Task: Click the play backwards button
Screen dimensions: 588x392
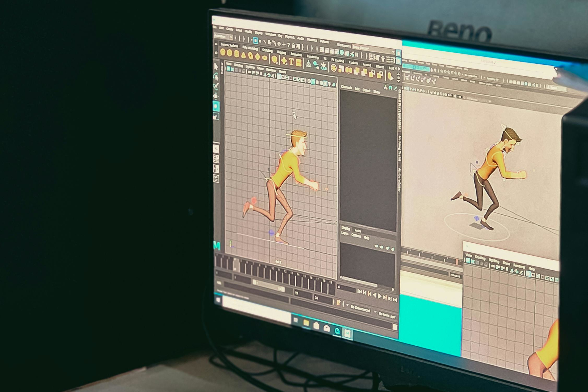Action: [x=375, y=295]
